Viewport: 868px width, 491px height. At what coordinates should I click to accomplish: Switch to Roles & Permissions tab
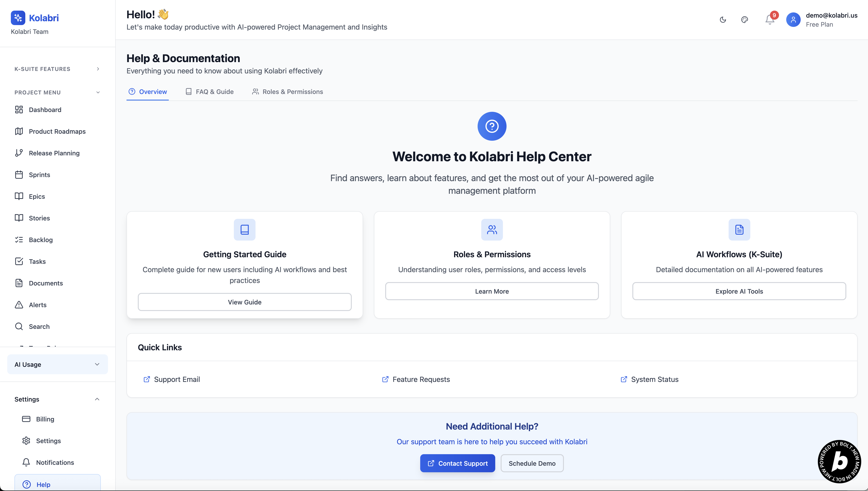287,92
